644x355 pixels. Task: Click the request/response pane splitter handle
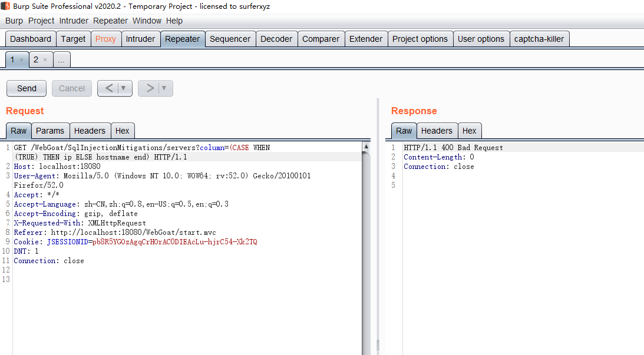[x=378, y=345]
